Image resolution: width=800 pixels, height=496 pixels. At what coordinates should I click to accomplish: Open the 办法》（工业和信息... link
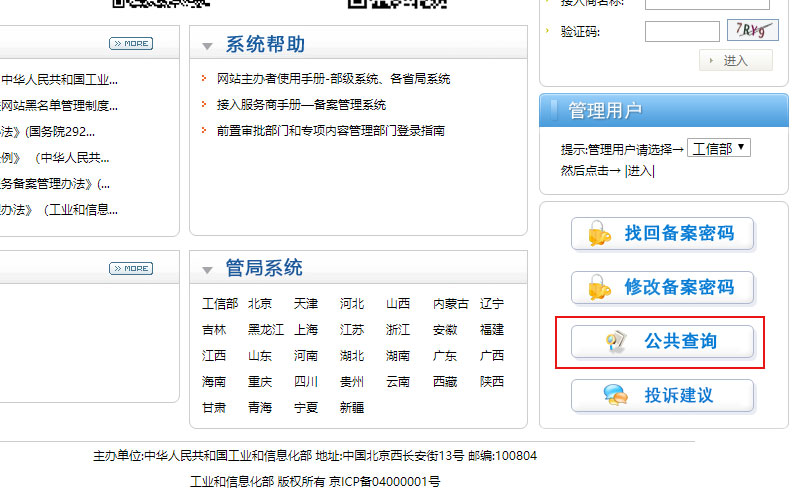coord(59,210)
